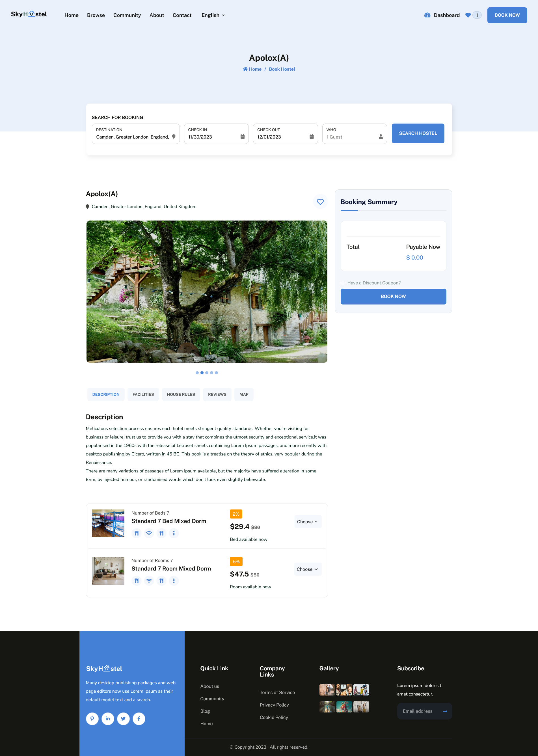This screenshot has width=538, height=756.
Task: Click the Book Hostel breadcrumb link
Action: 282,69
